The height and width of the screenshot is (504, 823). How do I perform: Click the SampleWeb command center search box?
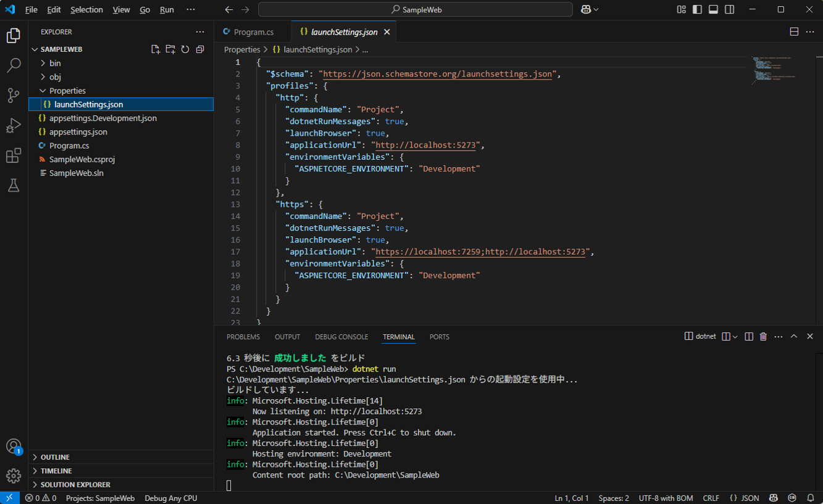point(416,10)
